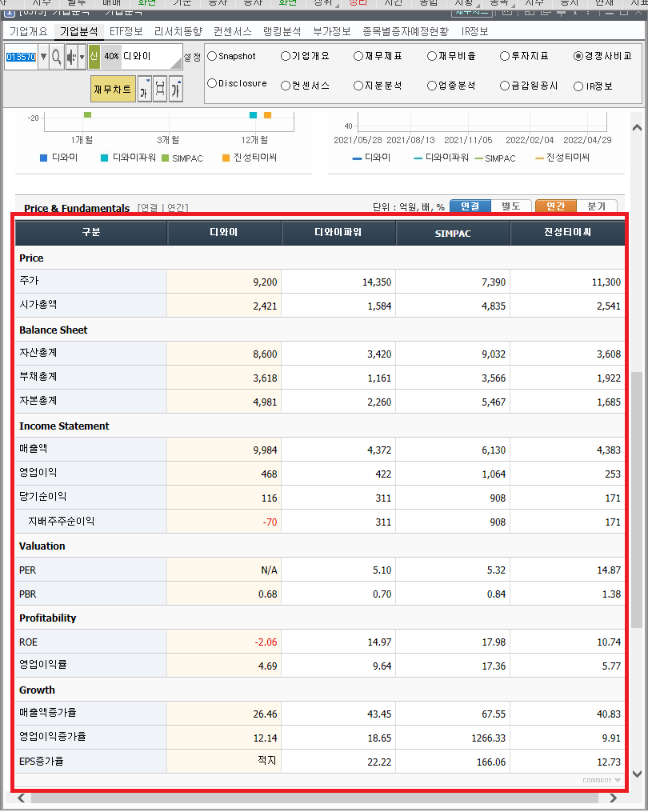The height and width of the screenshot is (812, 648).
Task: Select the Disclosure radio option
Action: tap(212, 83)
